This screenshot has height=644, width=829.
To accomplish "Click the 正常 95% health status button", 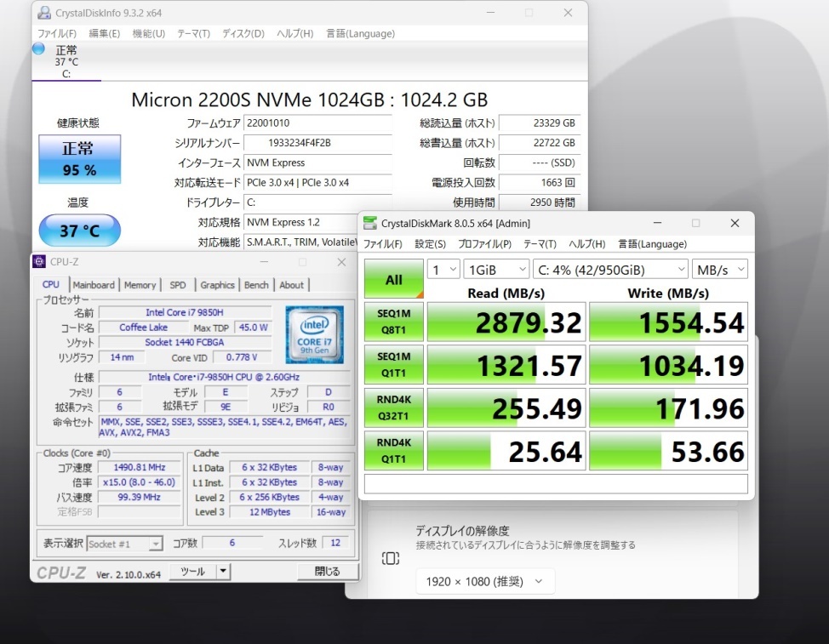I will (79, 159).
